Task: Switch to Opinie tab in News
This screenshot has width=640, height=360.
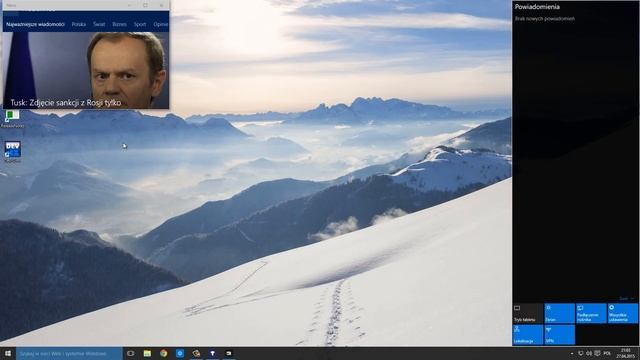Action: click(x=161, y=24)
